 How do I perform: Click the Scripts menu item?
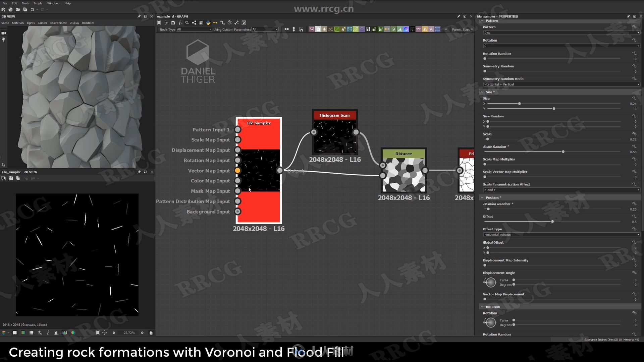pyautogui.click(x=38, y=3)
